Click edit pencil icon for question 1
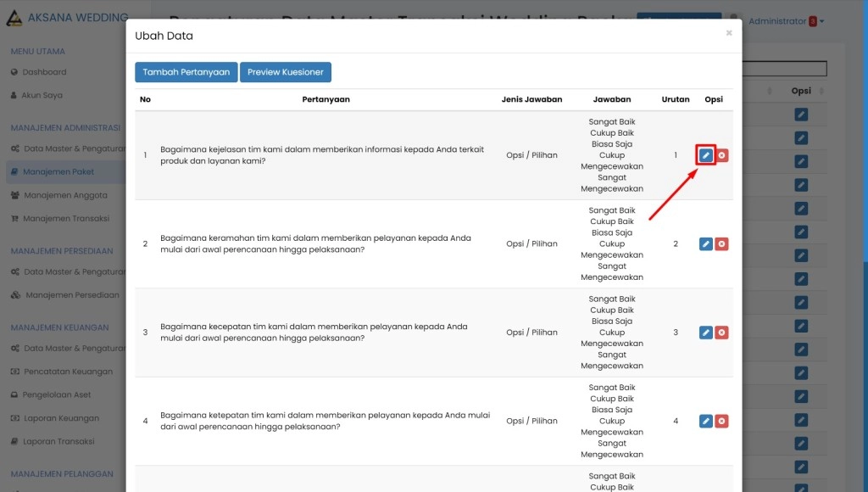This screenshot has width=868, height=492. click(706, 155)
